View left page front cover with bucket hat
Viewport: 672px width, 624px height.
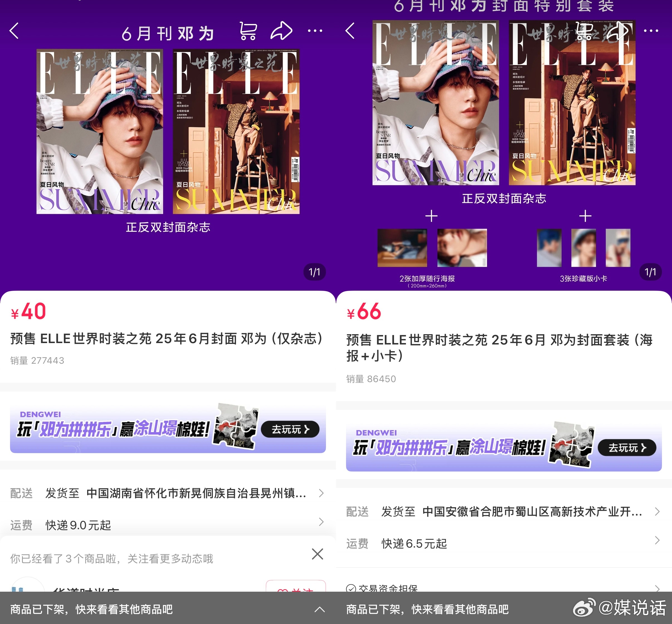tap(99, 131)
